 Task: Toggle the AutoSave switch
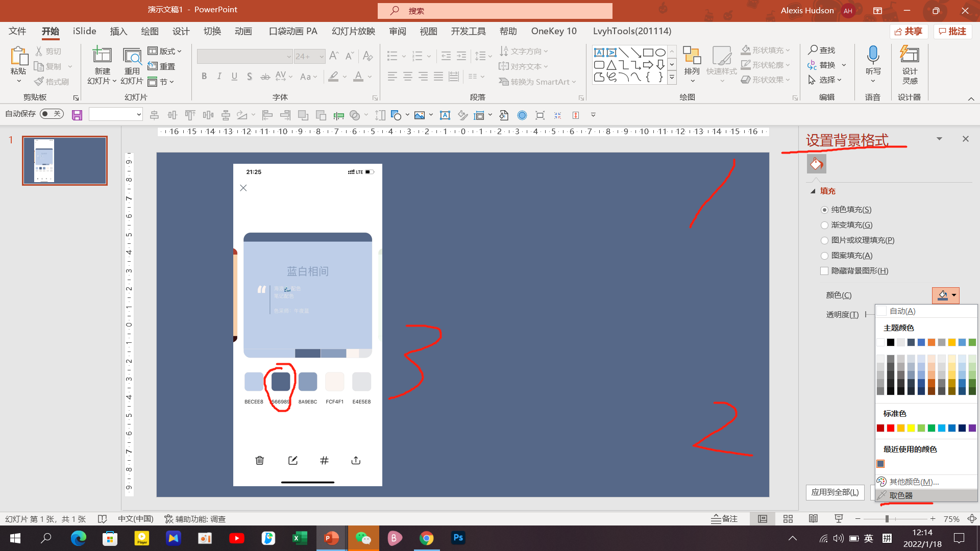coord(52,114)
